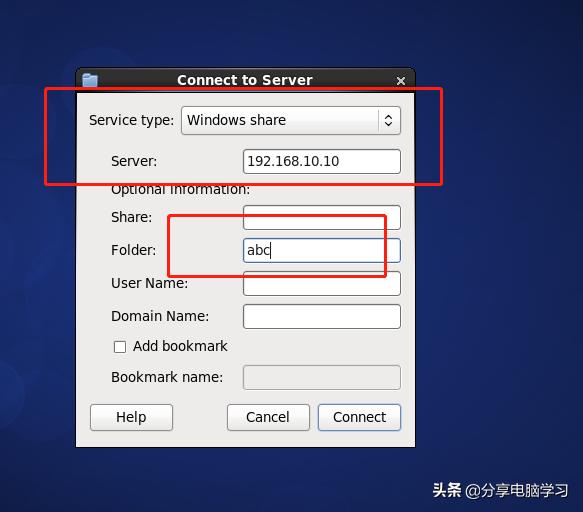Click the Domain Name label
The image size is (583, 512).
tap(160, 316)
